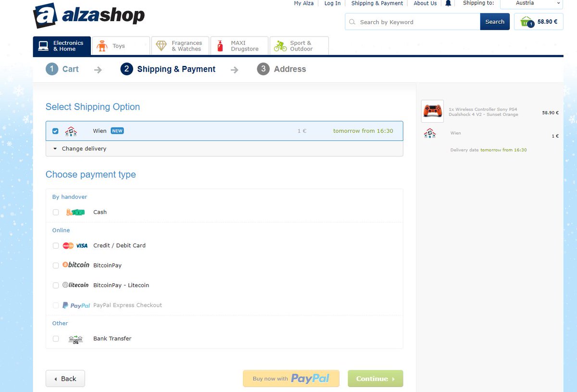Click the house icon in order summary
Screen dimensions: 577x392
[x=430, y=133]
